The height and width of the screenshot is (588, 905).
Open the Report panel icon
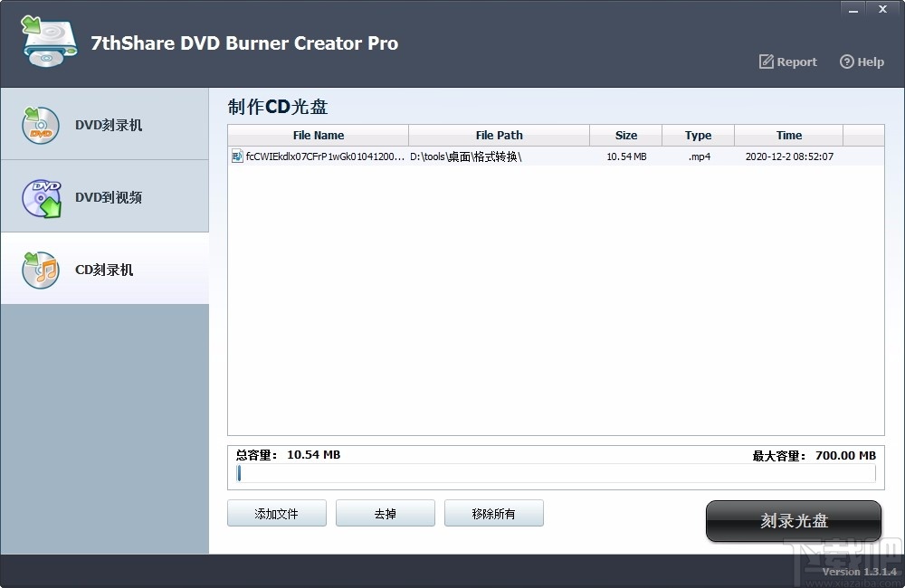767,62
